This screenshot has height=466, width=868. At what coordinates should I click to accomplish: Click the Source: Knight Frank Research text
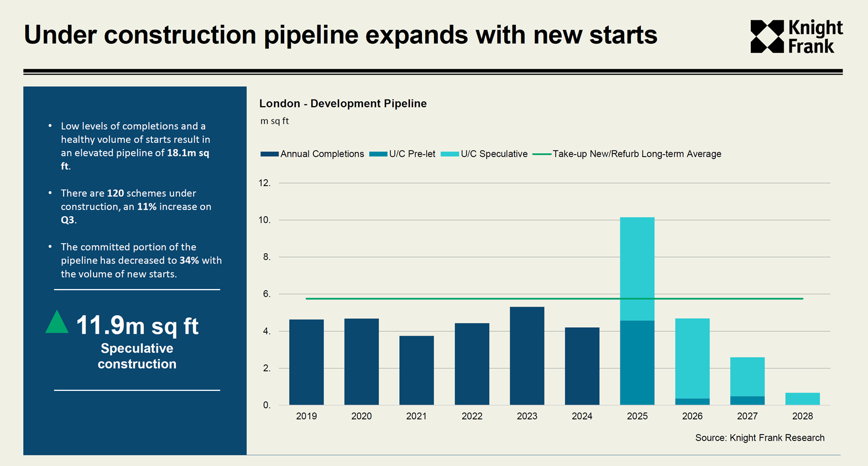[x=760, y=438]
